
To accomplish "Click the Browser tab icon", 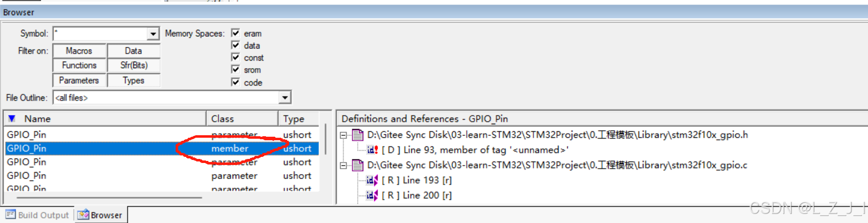I will (83, 214).
